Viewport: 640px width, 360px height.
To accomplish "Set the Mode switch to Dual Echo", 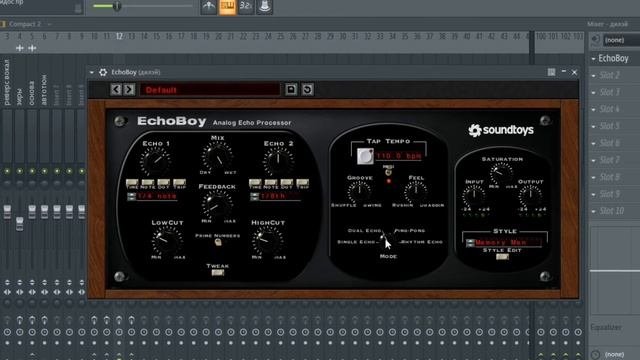I will click(x=364, y=231).
